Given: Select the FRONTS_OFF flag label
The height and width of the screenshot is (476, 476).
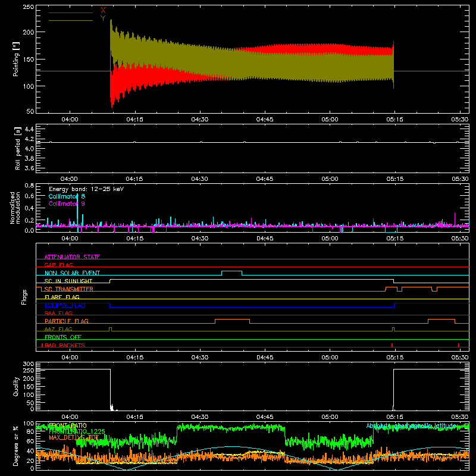Looking at the screenshot, I should click(63, 337).
